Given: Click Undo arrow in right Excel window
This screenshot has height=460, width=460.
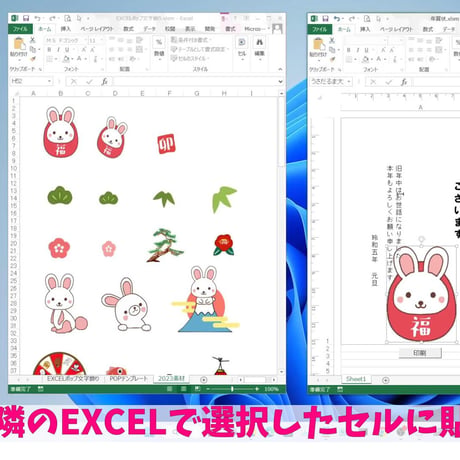Looking at the screenshot, I should (337, 19).
